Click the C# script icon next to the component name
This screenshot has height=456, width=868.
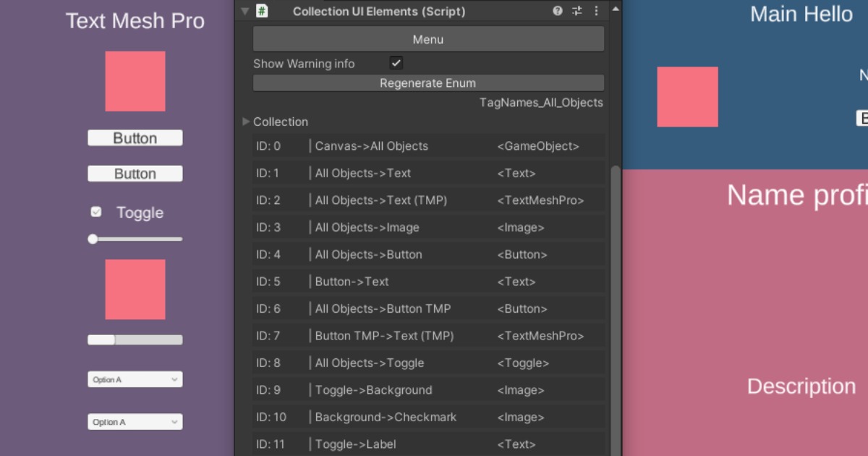[262, 11]
